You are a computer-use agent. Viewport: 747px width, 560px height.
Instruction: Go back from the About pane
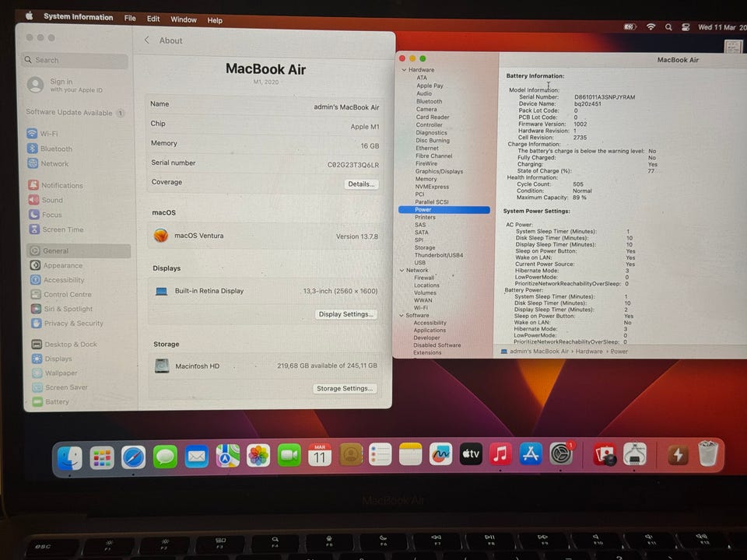click(x=147, y=40)
